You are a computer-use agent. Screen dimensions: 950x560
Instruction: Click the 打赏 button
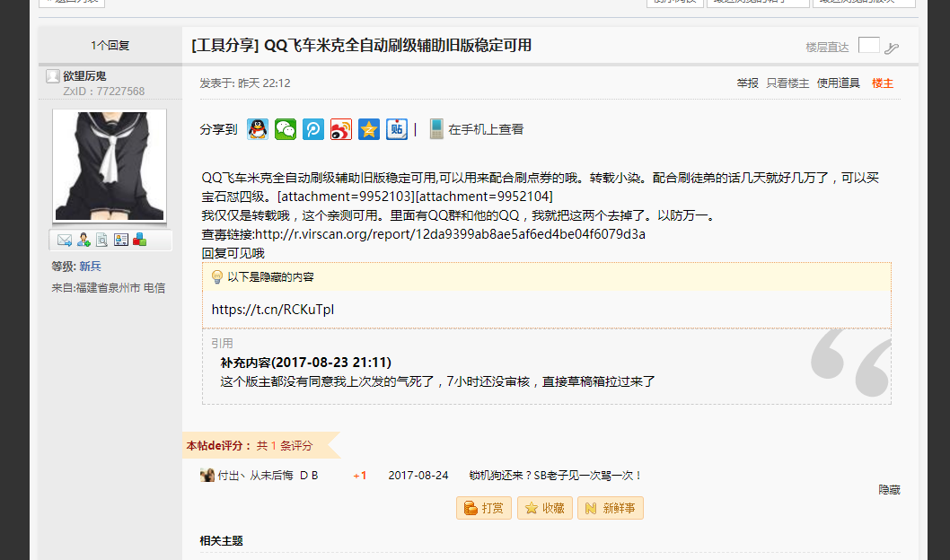483,508
